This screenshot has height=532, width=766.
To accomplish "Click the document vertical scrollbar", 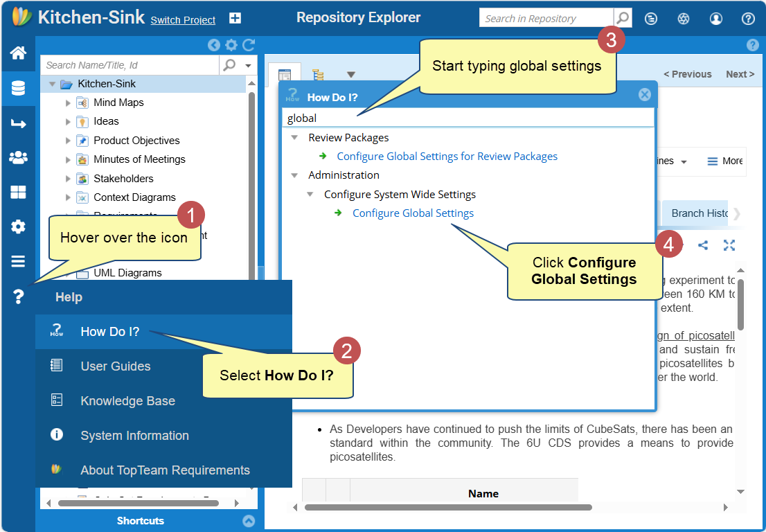I will tap(740, 305).
